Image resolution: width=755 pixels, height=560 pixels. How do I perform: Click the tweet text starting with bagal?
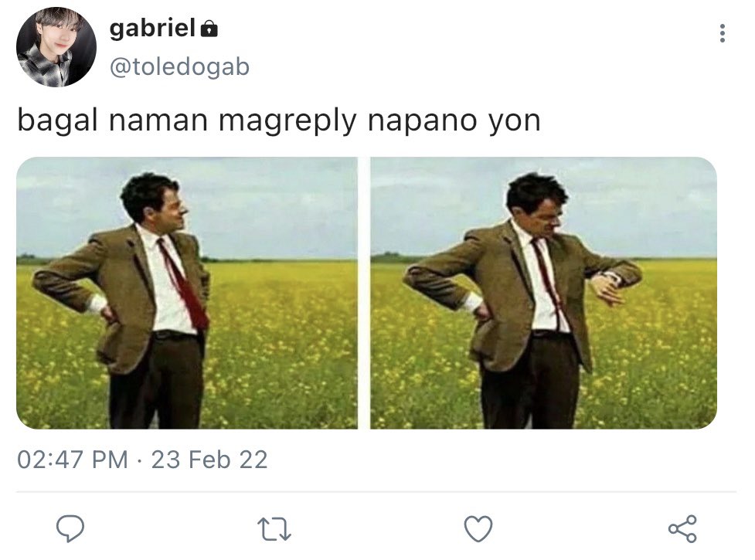point(279,120)
